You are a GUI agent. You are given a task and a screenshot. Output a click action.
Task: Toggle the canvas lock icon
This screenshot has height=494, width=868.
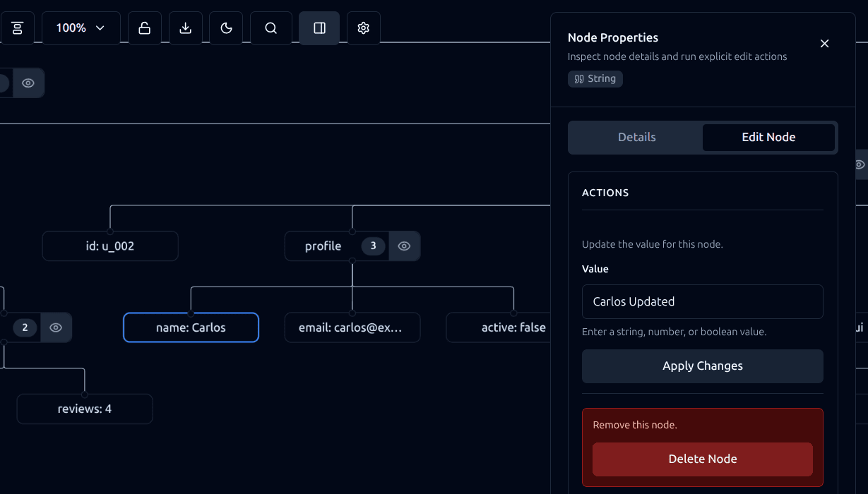145,28
